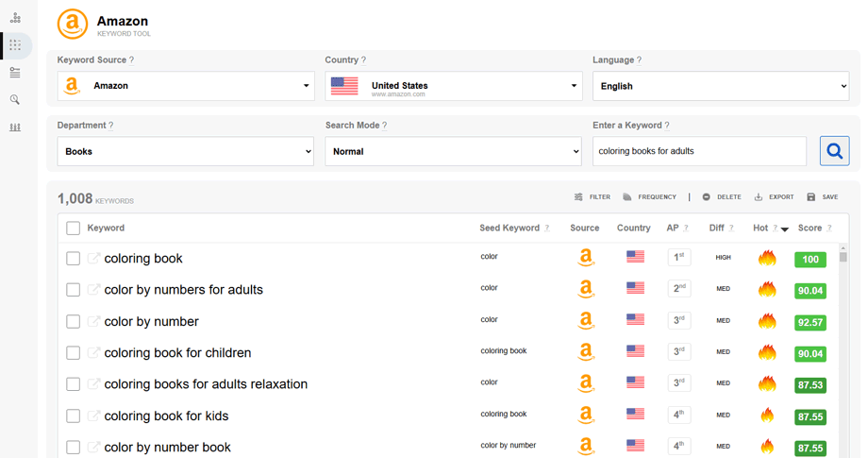Click the Filter button
The height and width of the screenshot is (458, 868).
coord(593,197)
